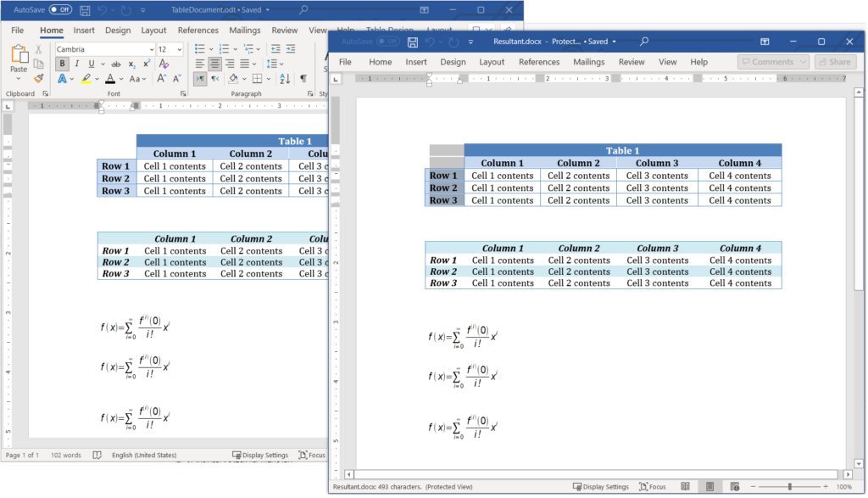Click Focus mode in the Resultant status bar

(x=653, y=486)
